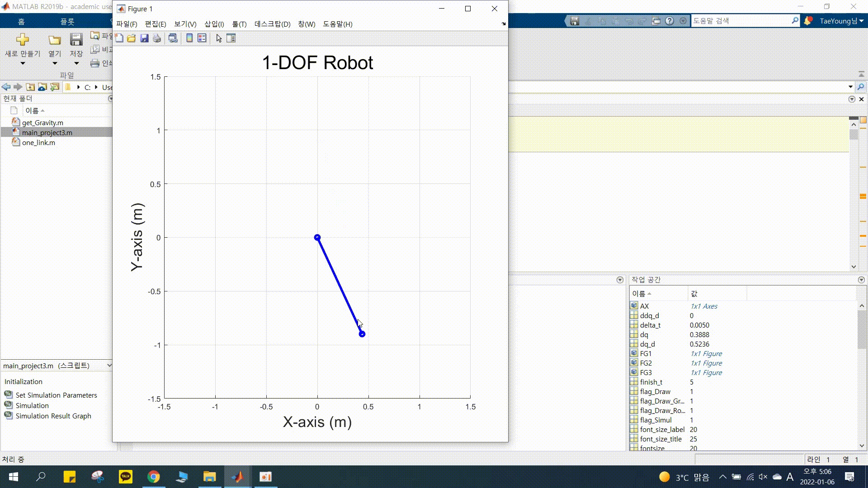Screen dimensions: 868x488
Task: Click the quick access save icon
Action: [x=575, y=21]
